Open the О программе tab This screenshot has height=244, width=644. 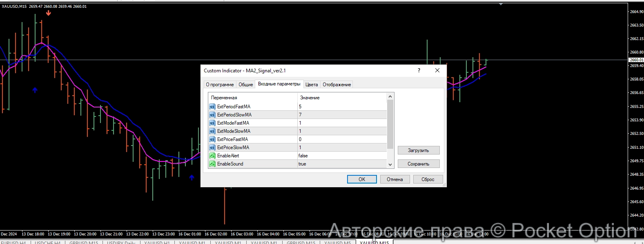[220, 85]
